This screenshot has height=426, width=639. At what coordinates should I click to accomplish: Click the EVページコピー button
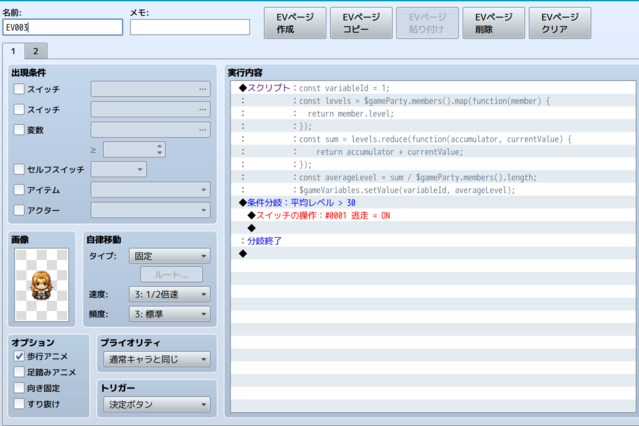pos(361,23)
